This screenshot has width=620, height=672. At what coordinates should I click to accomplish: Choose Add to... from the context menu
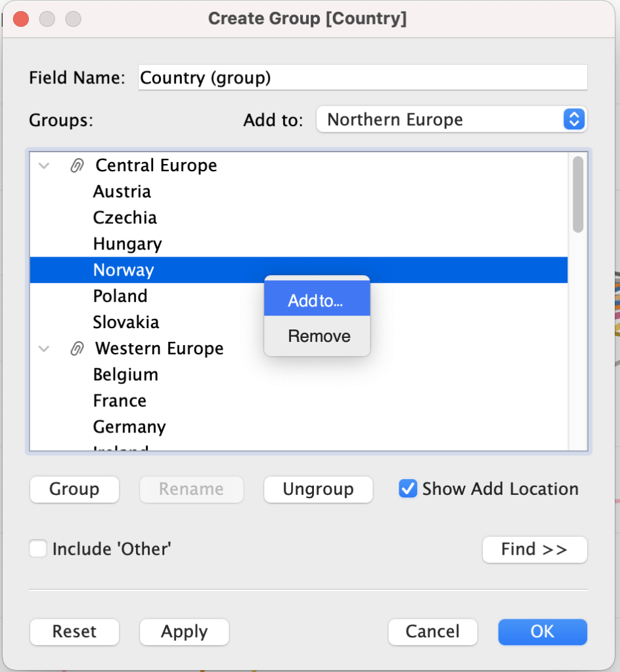pos(317,301)
